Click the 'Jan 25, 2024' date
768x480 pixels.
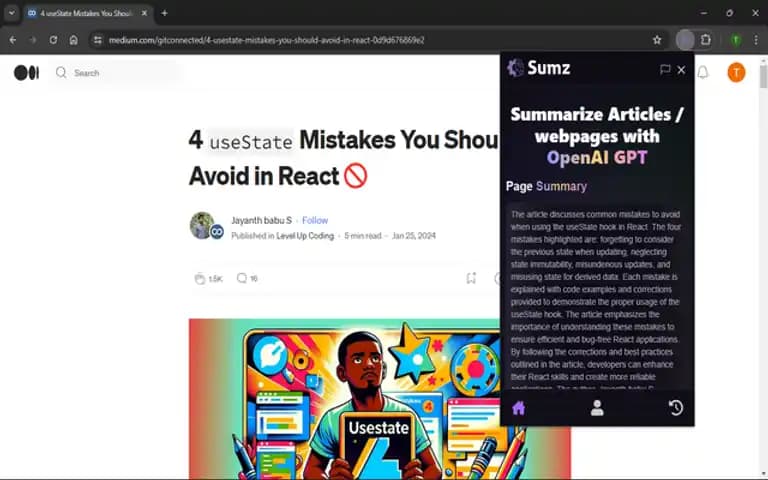coord(414,236)
